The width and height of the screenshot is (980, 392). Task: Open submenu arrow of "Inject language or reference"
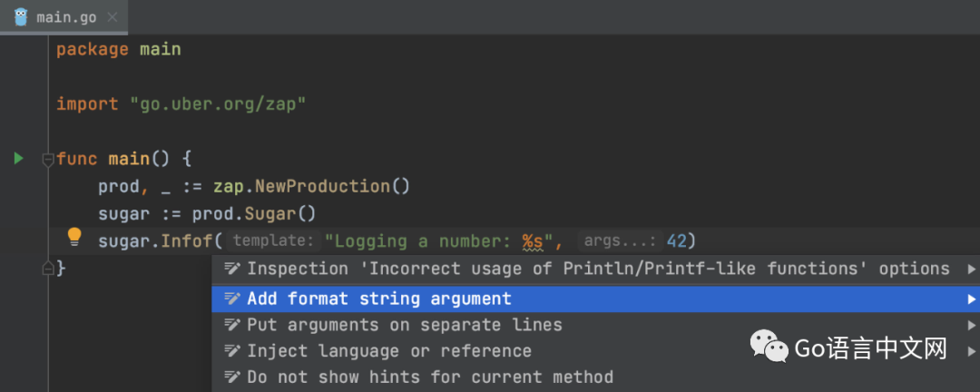(972, 351)
